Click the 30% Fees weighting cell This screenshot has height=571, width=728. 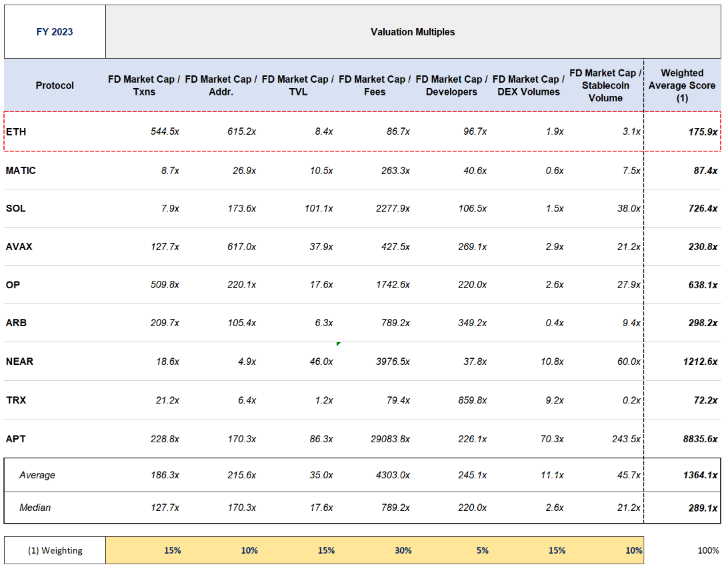(x=403, y=550)
